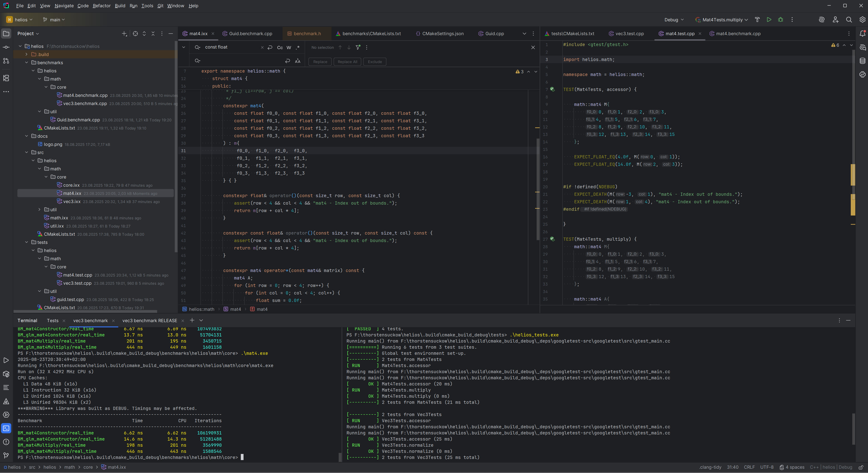
Task: Open Search Everywhere magnifier icon
Action: [849, 20]
